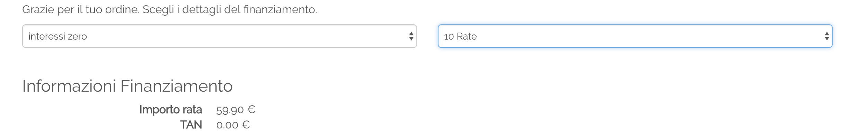Click the "10 Rate" text inside the select
868x134 pixels.
(x=460, y=36)
